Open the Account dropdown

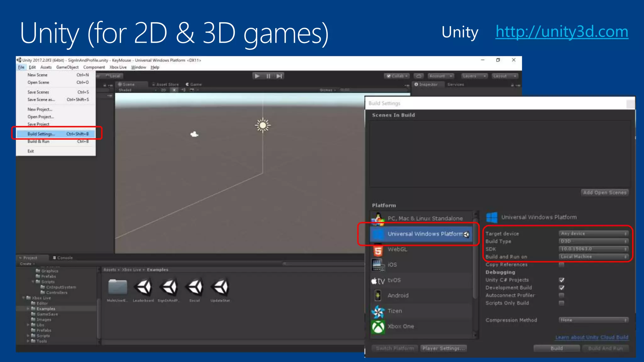(x=441, y=76)
